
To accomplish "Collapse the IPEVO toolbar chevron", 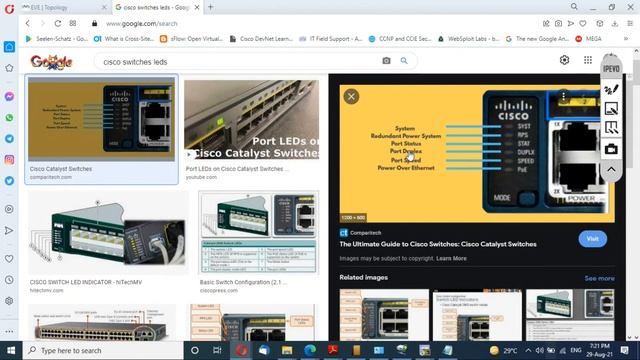I will pyautogui.click(x=611, y=169).
